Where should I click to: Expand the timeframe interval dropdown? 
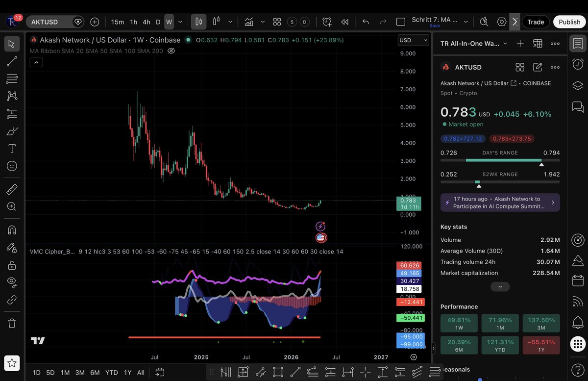180,22
